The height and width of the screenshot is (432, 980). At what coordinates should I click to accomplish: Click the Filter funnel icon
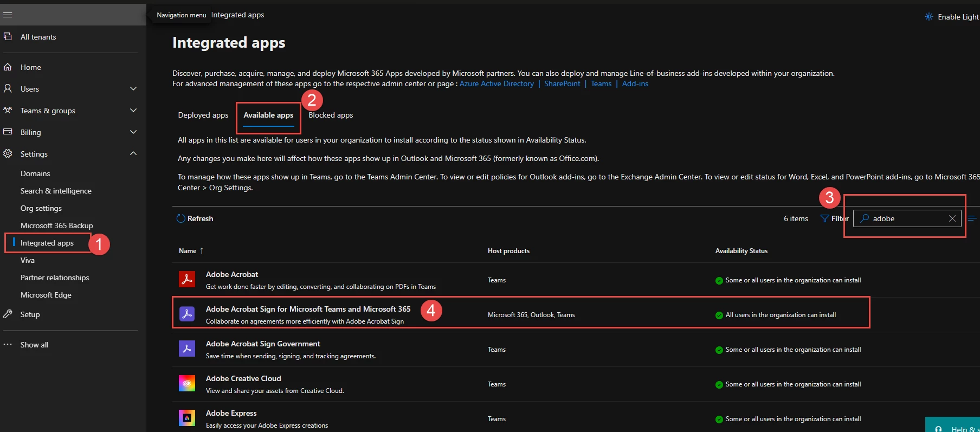pyautogui.click(x=824, y=218)
